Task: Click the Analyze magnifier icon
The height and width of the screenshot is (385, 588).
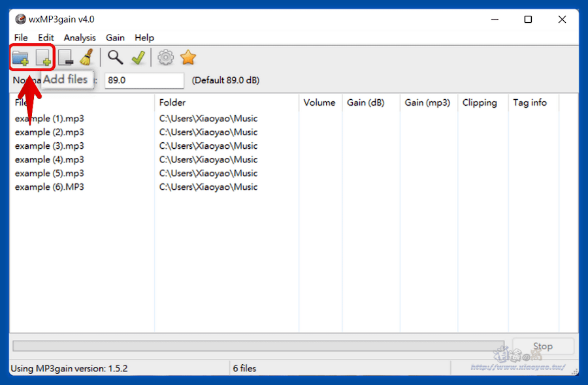Action: [x=115, y=57]
